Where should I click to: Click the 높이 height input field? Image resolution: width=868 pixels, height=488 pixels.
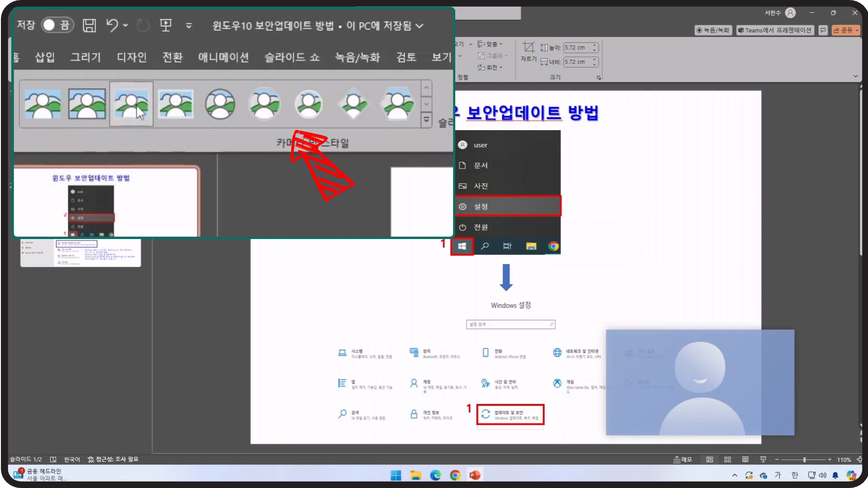click(577, 47)
